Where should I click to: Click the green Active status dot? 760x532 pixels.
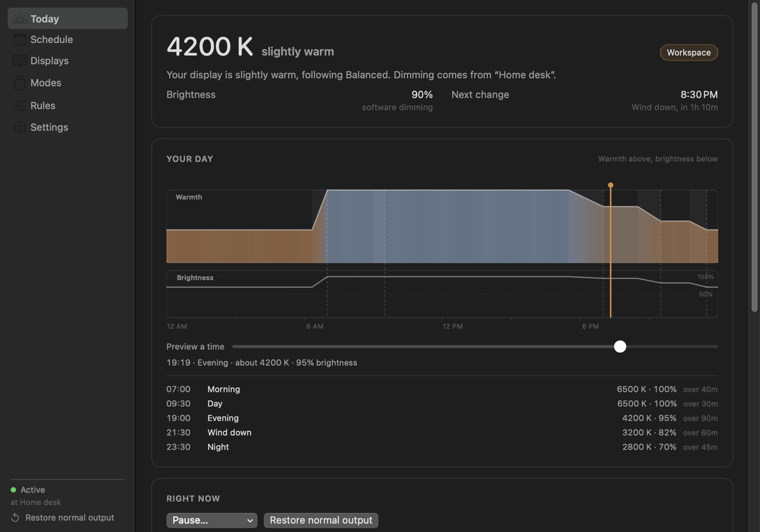(x=13, y=490)
